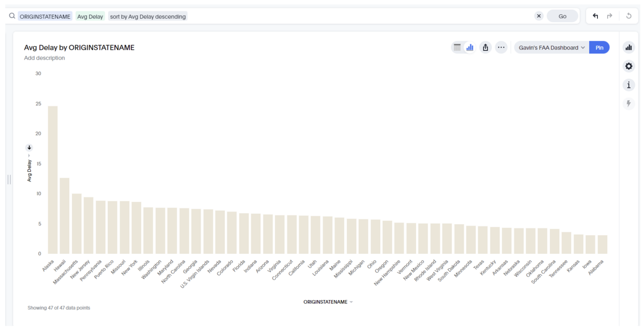Click the lightning bolt icon
The image size is (644, 329).
(628, 104)
